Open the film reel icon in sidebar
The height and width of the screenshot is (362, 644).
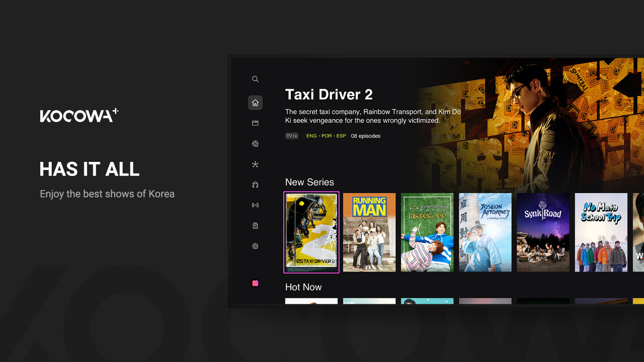point(255,144)
